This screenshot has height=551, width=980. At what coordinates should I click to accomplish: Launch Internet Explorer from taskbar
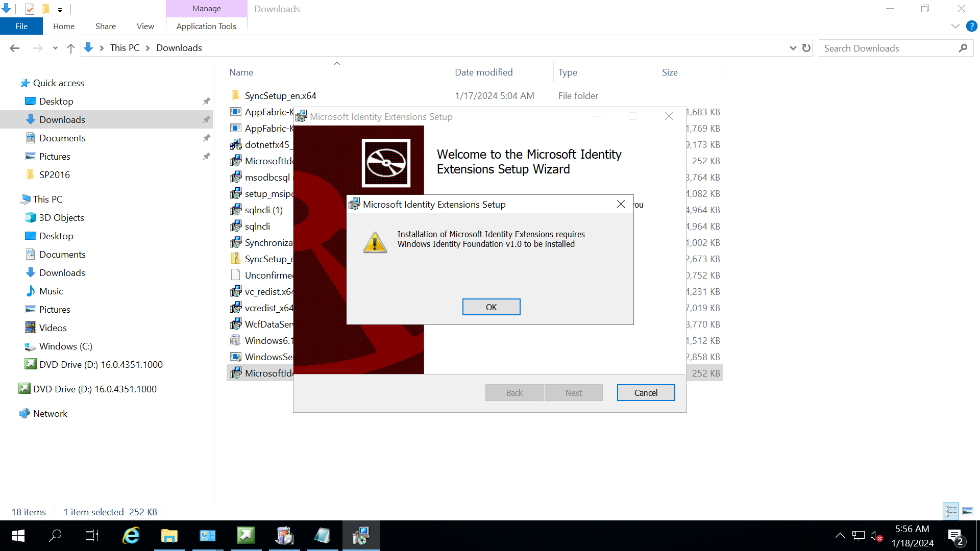click(131, 536)
